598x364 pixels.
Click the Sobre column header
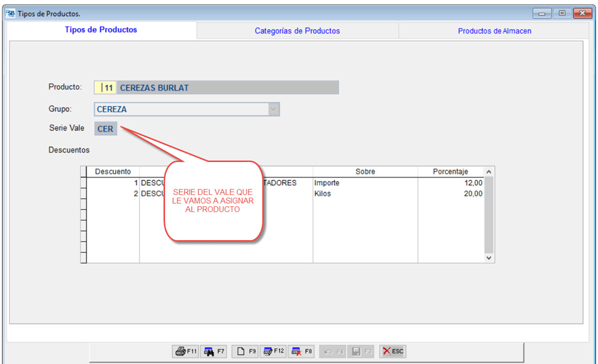point(365,172)
